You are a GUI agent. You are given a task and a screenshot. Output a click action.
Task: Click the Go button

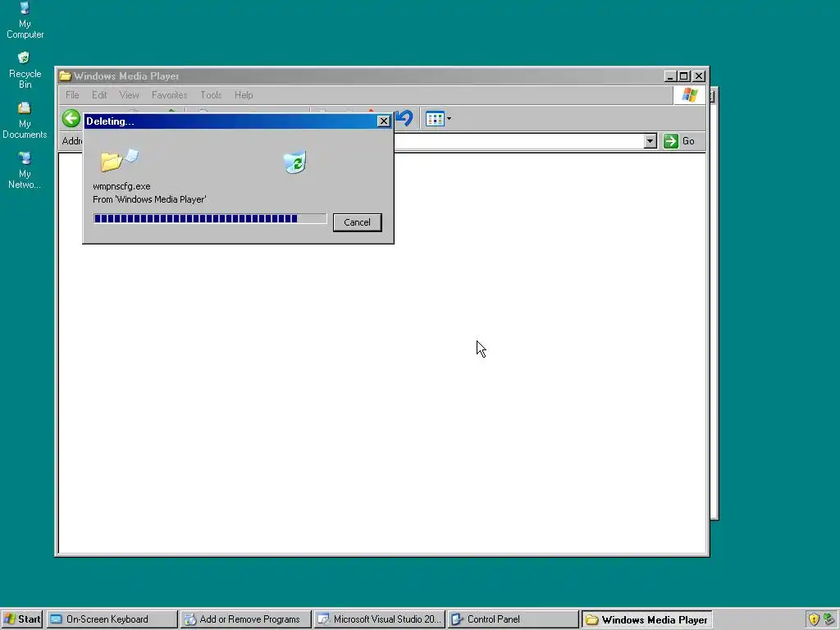point(679,141)
